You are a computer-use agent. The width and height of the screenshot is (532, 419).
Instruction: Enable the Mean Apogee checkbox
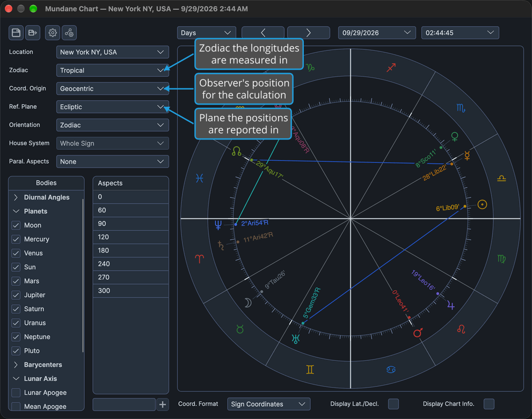click(x=16, y=407)
